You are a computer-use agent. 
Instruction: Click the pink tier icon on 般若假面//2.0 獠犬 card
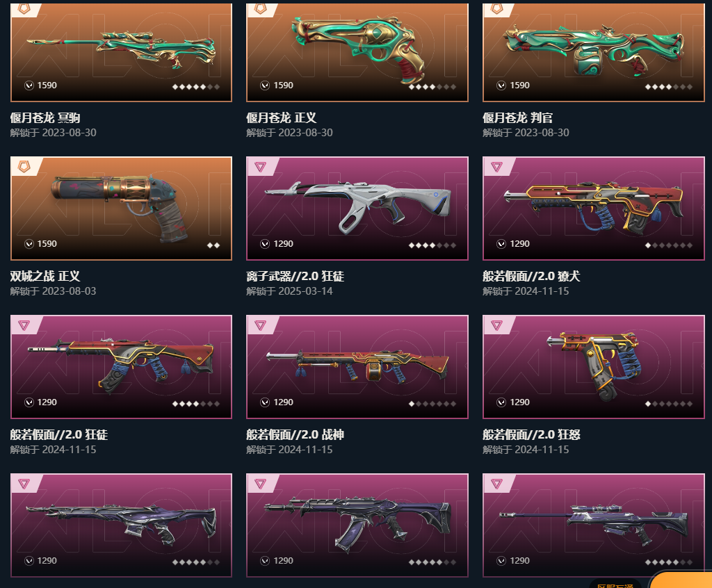point(496,167)
